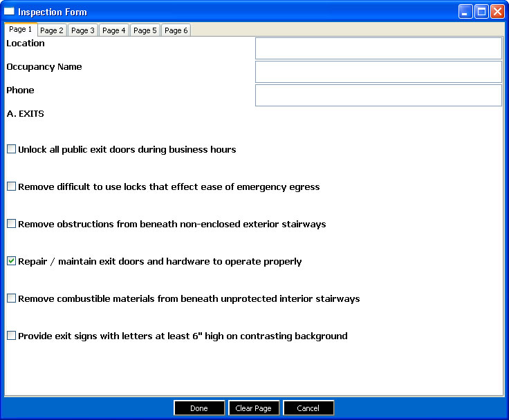Screen dimensions: 509x420
Task: Click into the Occupancy Name field
Action: (378, 72)
